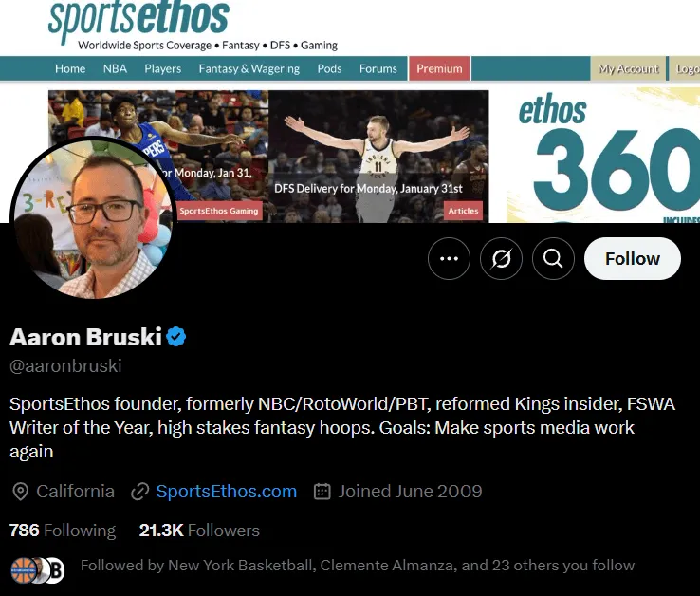Click the Grok slashed-circle icon button
700x596 pixels.
501,259
